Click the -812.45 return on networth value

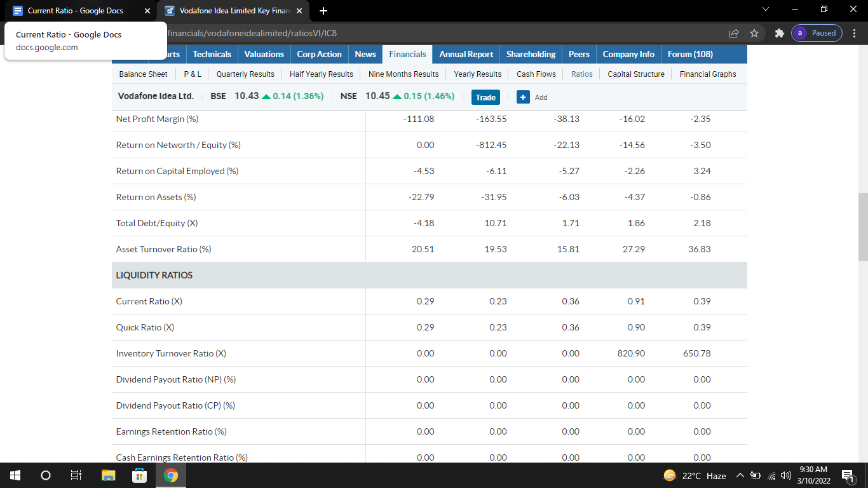[x=492, y=145]
